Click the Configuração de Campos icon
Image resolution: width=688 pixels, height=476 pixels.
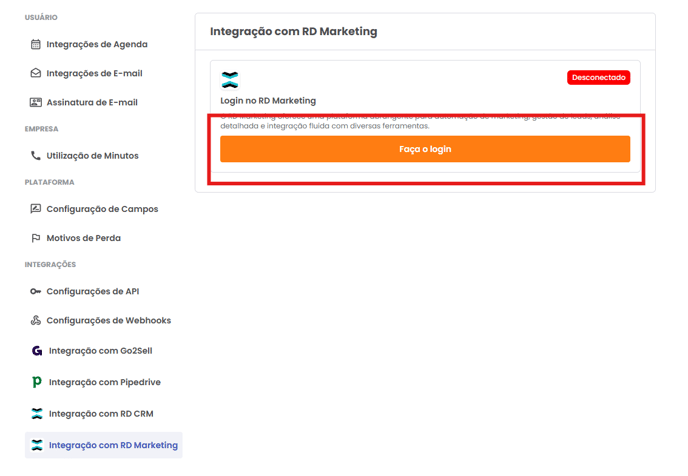click(36, 209)
